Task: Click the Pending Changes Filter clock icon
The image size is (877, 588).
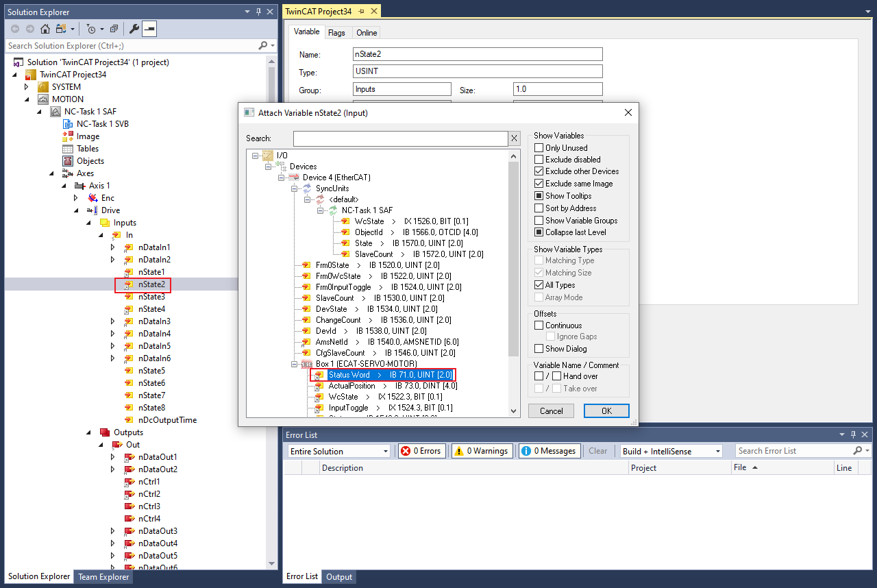Action: click(x=90, y=29)
